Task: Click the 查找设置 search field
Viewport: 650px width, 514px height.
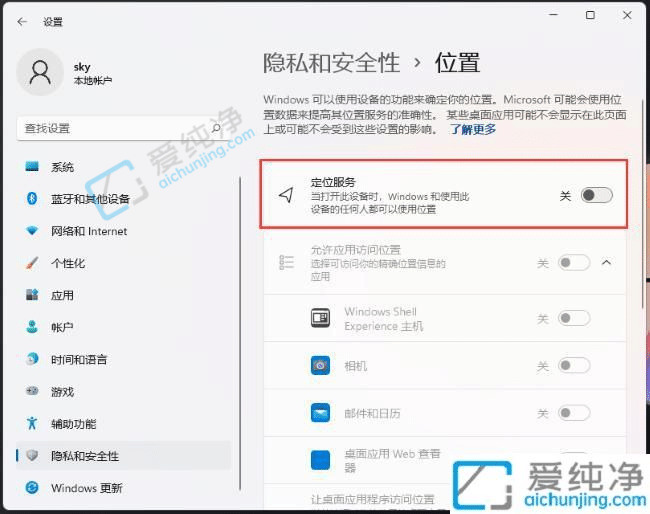Action: (122, 128)
